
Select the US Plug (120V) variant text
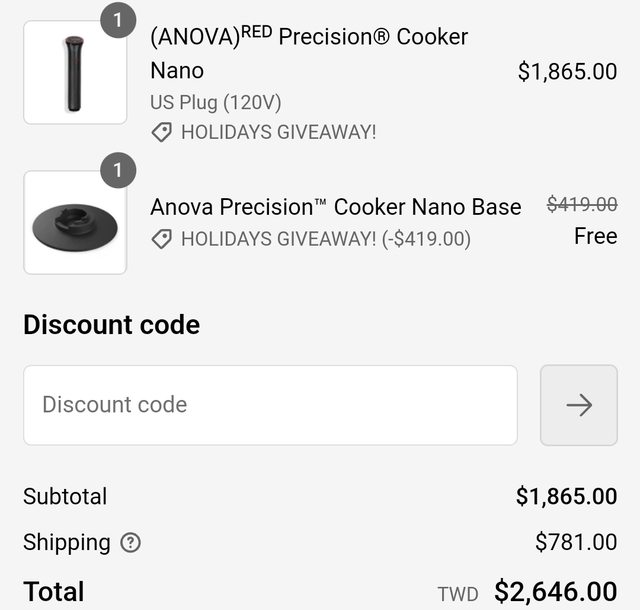[x=215, y=102]
